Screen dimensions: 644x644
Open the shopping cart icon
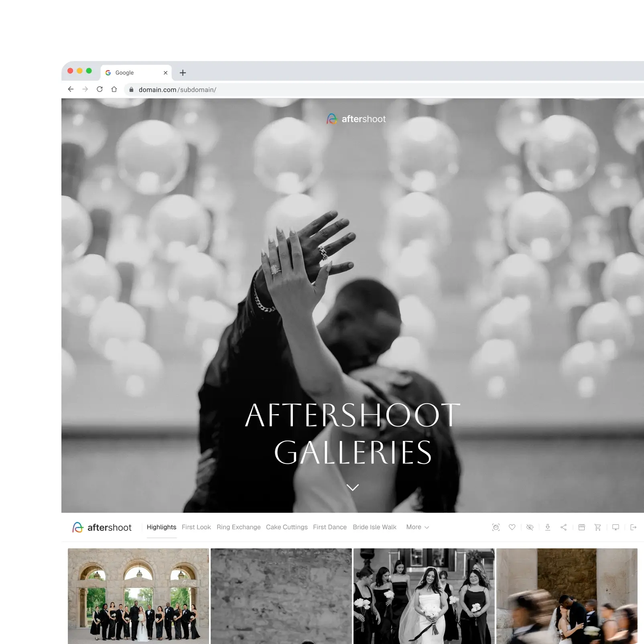pyautogui.click(x=597, y=527)
